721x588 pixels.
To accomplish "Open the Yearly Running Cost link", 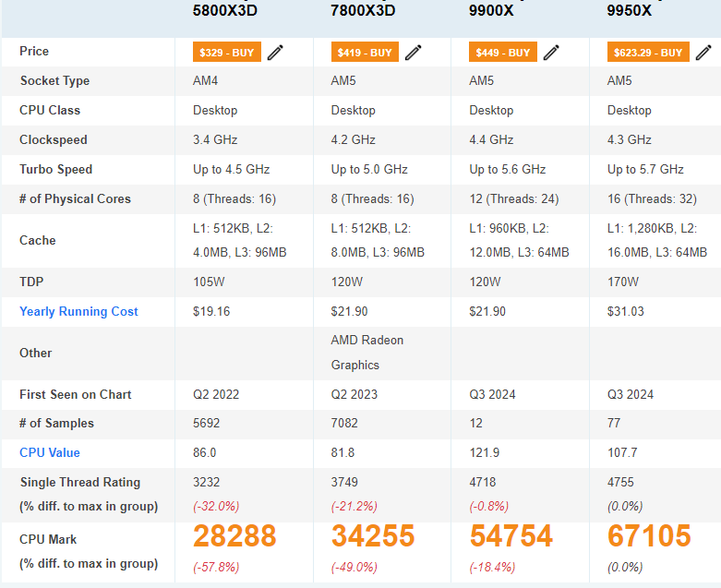I will pyautogui.click(x=78, y=311).
